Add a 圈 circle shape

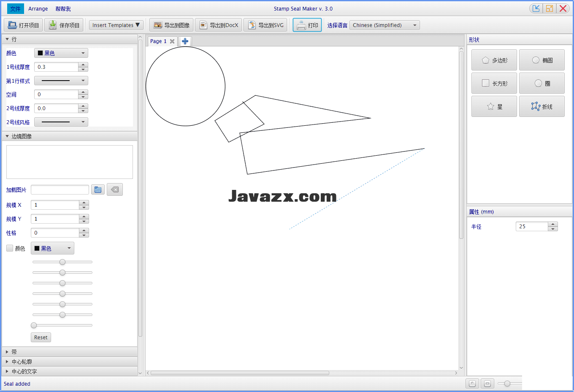click(x=542, y=84)
